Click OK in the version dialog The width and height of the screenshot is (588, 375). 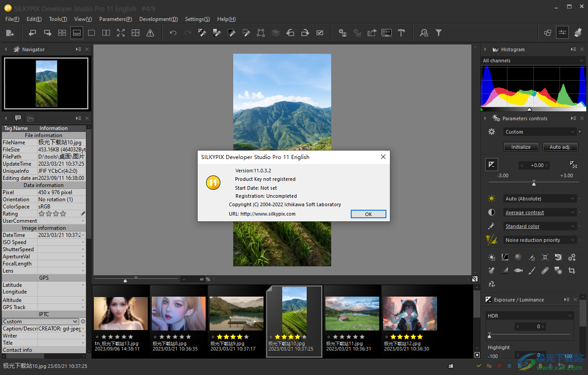coord(368,214)
